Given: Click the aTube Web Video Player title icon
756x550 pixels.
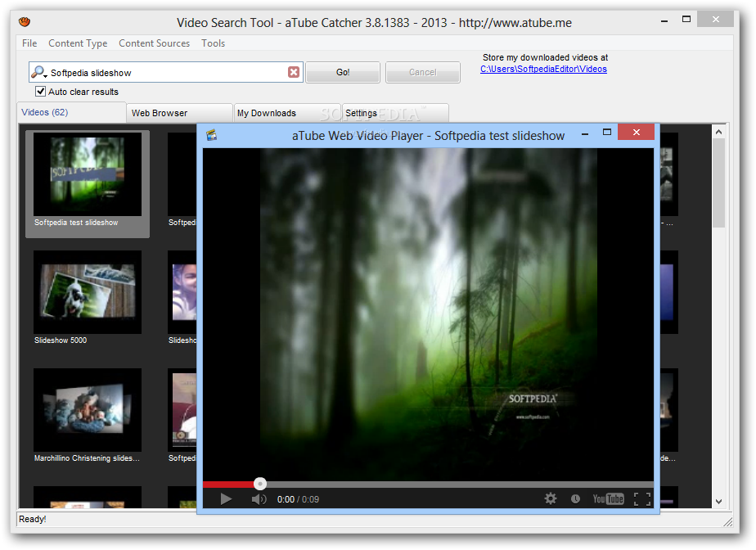Looking at the screenshot, I should [x=211, y=135].
